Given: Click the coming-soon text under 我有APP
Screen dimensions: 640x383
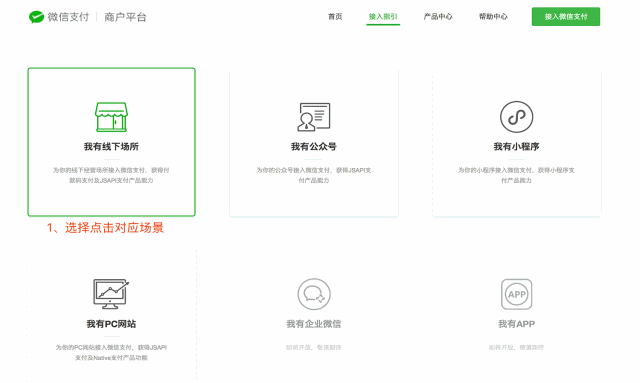Looking at the screenshot, I should point(516,347).
